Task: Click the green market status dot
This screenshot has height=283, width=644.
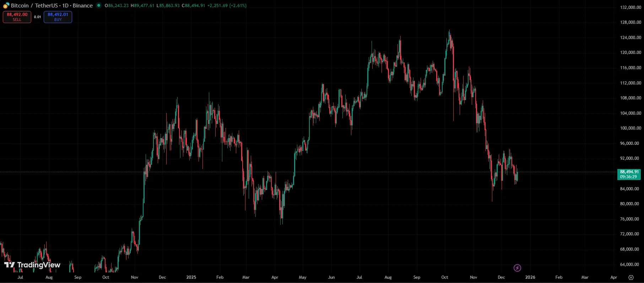Action: (99, 5)
